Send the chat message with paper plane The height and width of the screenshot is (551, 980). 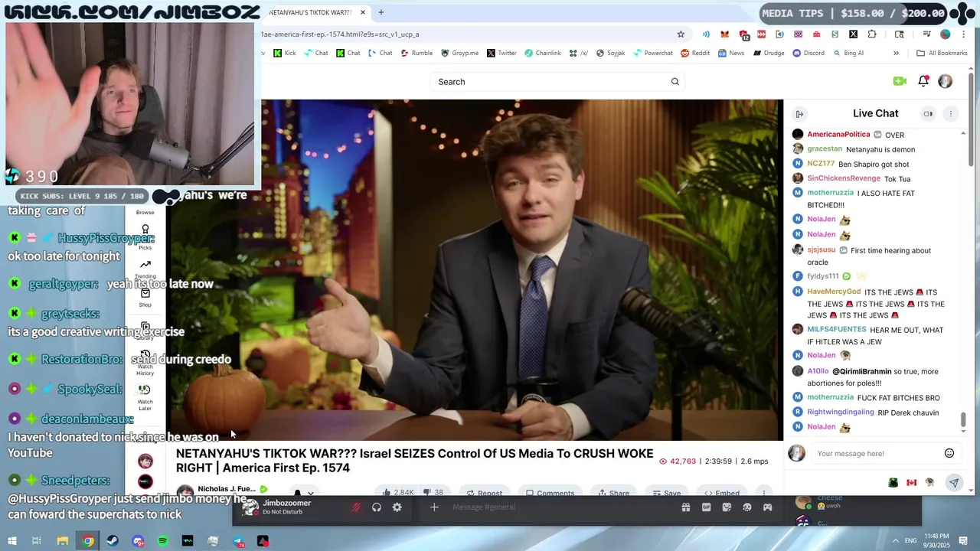coord(954,482)
